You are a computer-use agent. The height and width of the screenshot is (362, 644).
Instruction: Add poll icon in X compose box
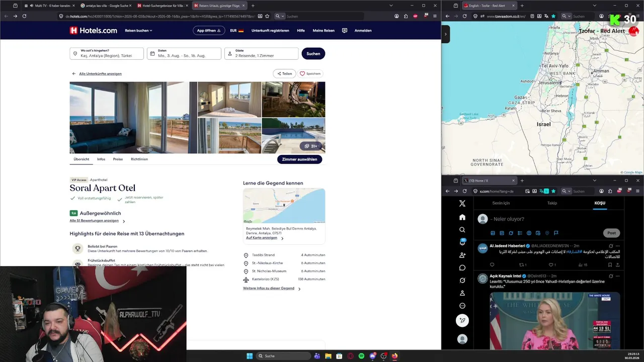(520, 233)
